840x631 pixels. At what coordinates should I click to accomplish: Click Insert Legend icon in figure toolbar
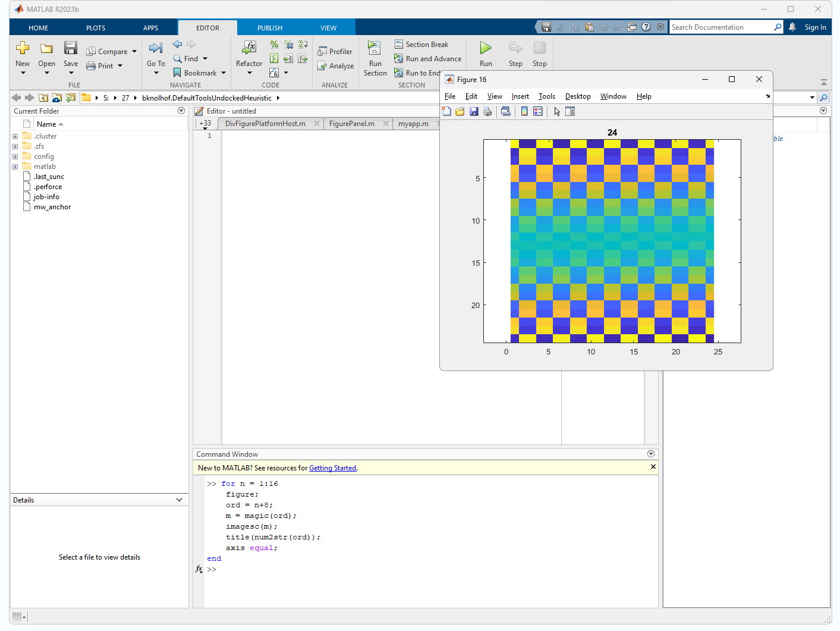(x=538, y=111)
